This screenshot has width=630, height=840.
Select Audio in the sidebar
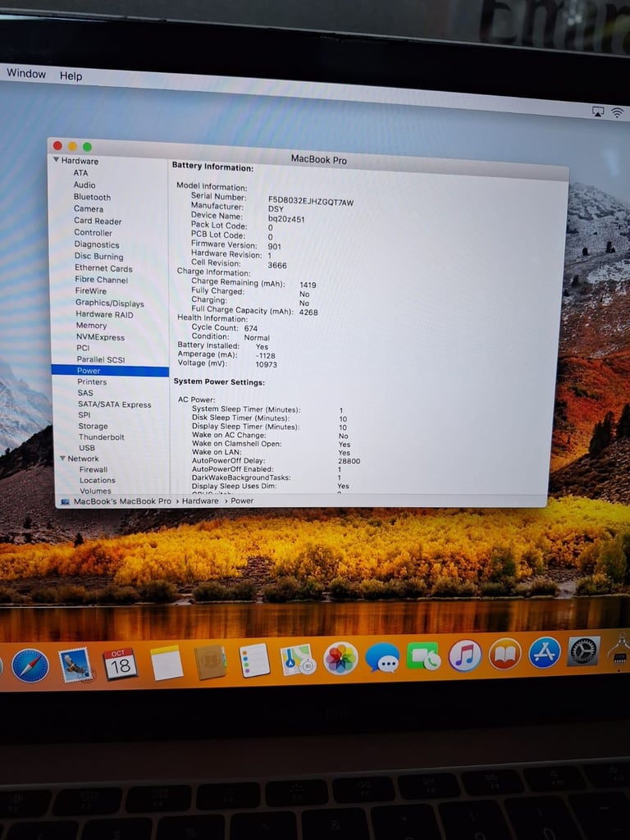click(x=84, y=185)
